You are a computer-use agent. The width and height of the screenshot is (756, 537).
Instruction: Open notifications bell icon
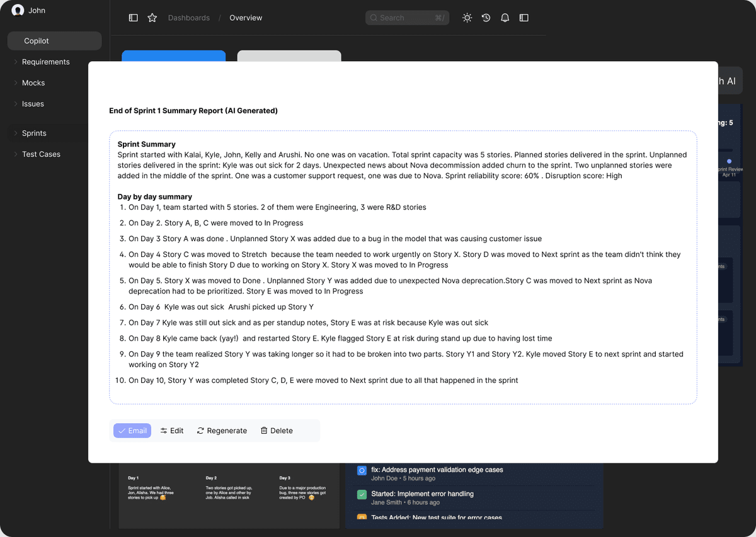click(505, 18)
